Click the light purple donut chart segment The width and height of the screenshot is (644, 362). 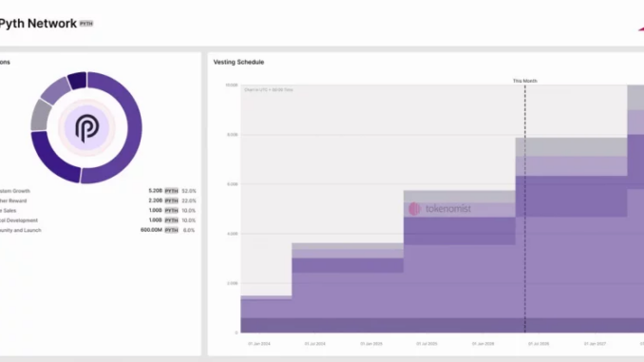[55, 90]
